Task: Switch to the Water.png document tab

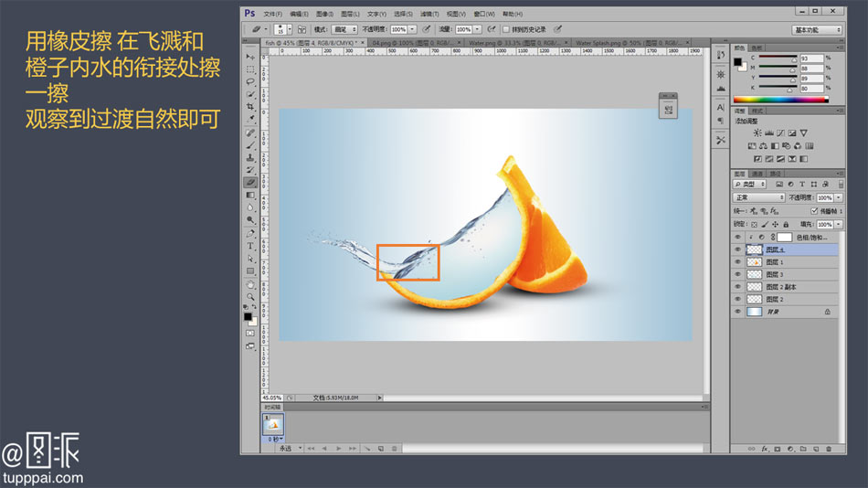Action: click(490, 43)
